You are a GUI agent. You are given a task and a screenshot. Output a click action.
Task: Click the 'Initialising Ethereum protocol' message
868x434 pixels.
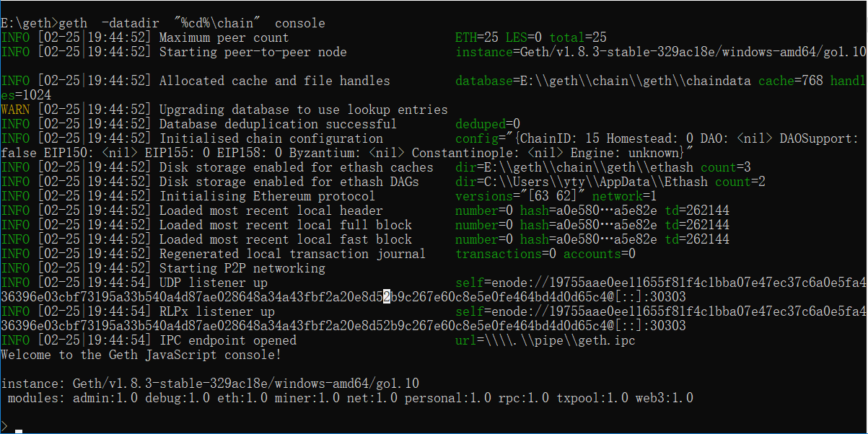click(x=267, y=196)
